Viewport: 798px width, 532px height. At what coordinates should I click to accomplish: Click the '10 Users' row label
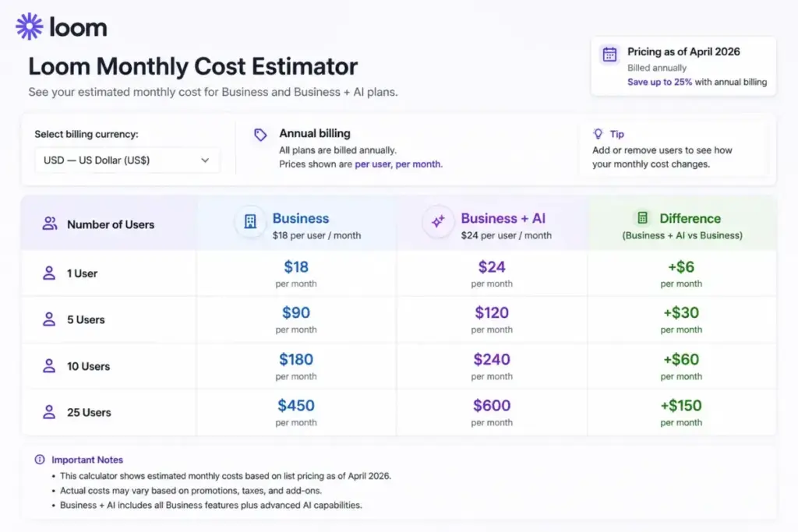89,366
